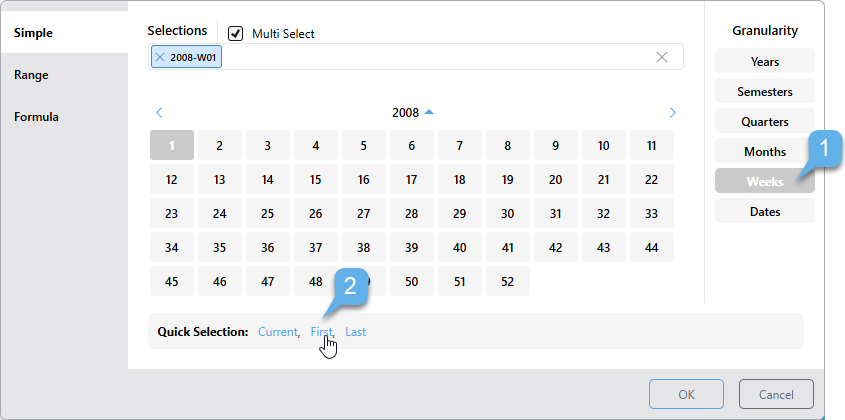
Task: Choose the Last quick selection link
Action: point(356,332)
